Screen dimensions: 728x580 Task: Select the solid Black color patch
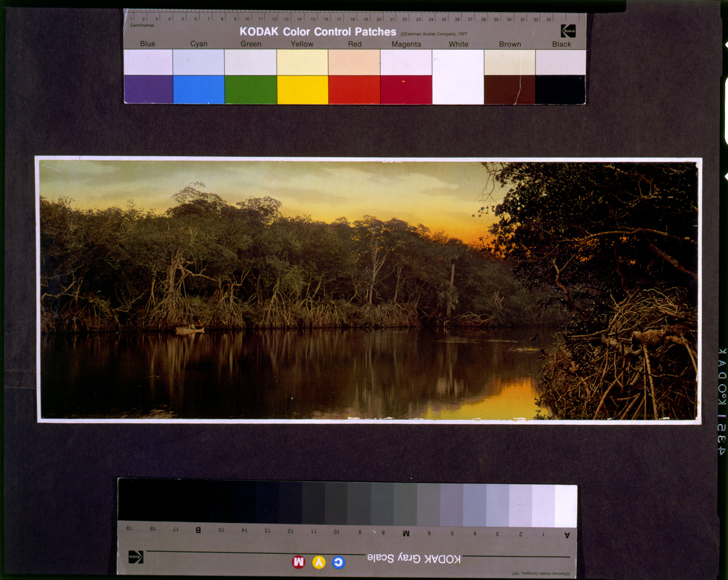point(560,90)
